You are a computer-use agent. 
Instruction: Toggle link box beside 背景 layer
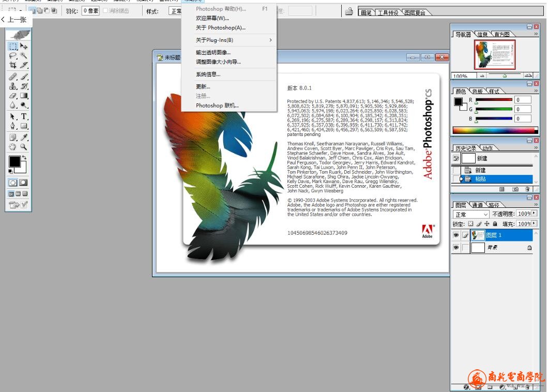pyautogui.click(x=465, y=248)
